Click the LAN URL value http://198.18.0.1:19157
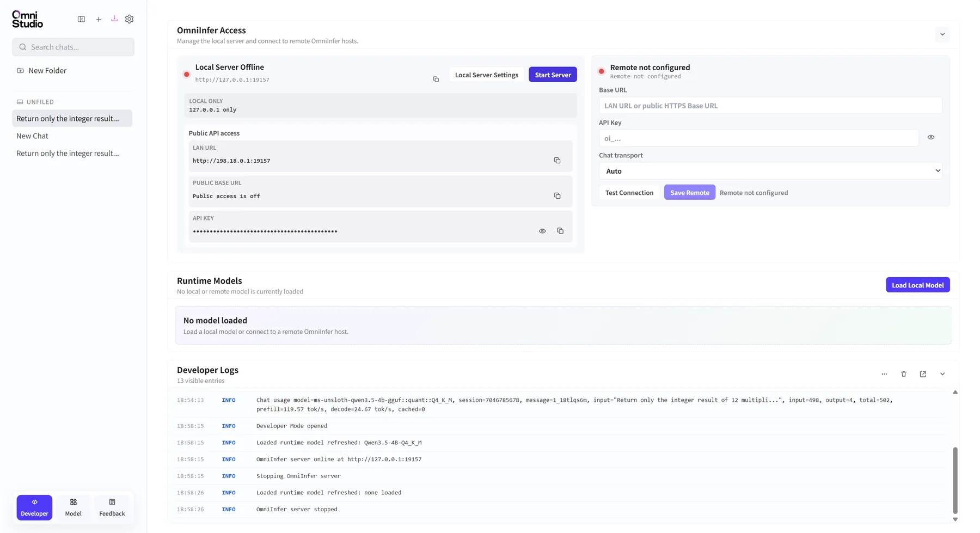 coord(231,161)
